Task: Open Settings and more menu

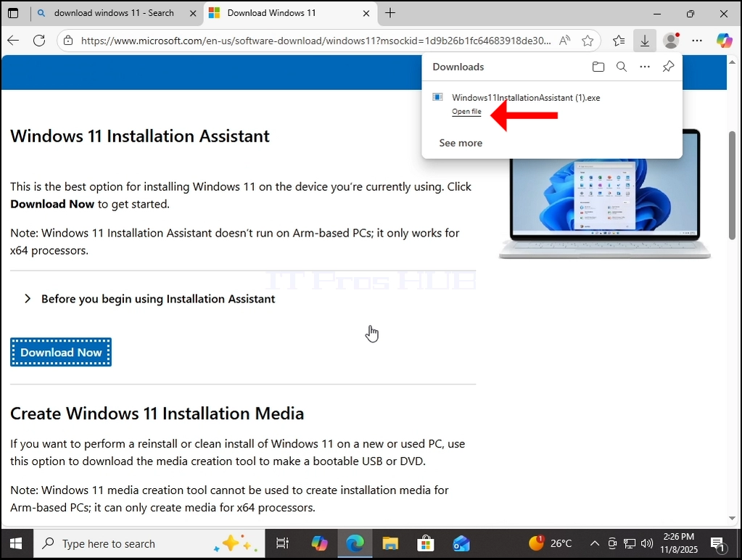Action: 697,41
